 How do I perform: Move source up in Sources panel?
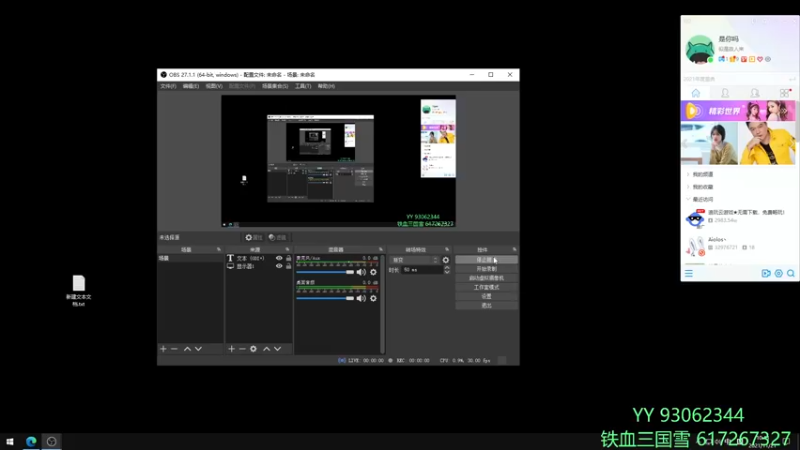pyautogui.click(x=266, y=349)
